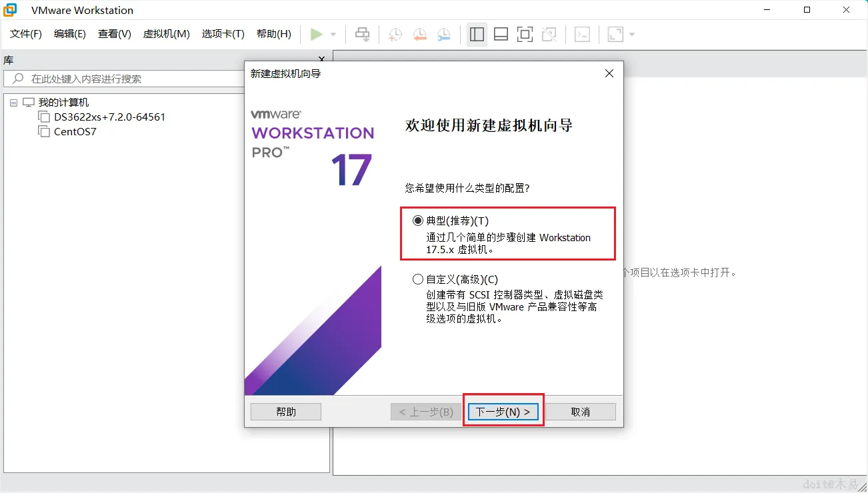Click the stretch guest display icon
Image resolution: width=868 pixels, height=493 pixels.
click(615, 34)
